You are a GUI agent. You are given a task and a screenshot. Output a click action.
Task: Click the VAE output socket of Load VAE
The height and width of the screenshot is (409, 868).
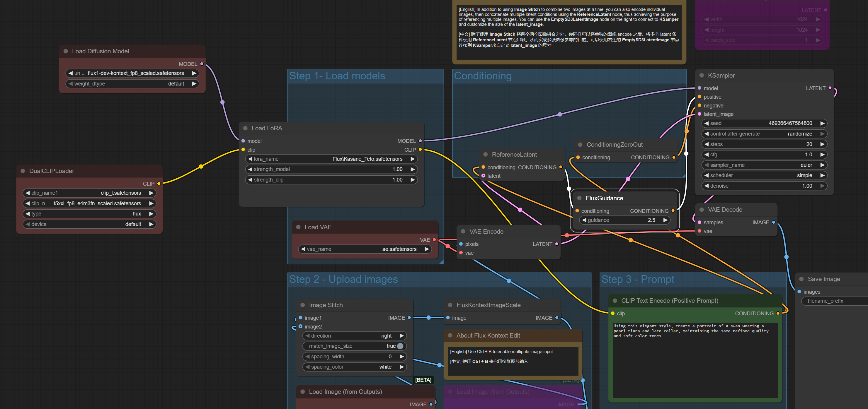[434, 240]
